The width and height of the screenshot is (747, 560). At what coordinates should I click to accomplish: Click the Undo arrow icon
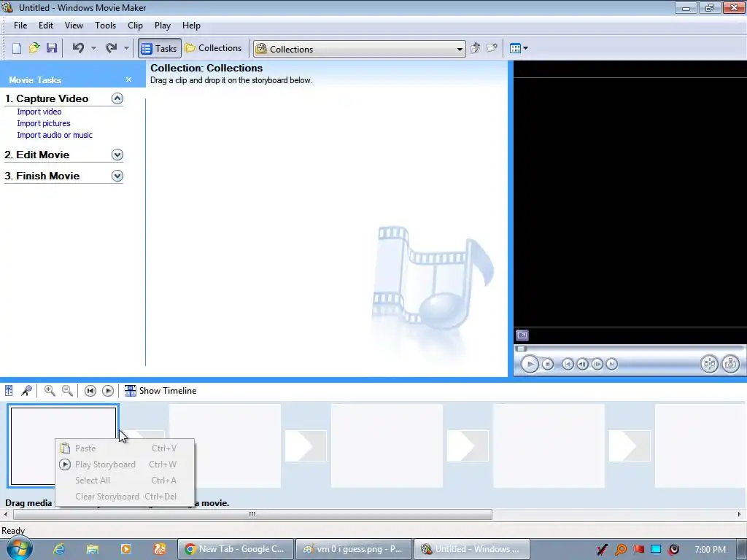coord(78,48)
